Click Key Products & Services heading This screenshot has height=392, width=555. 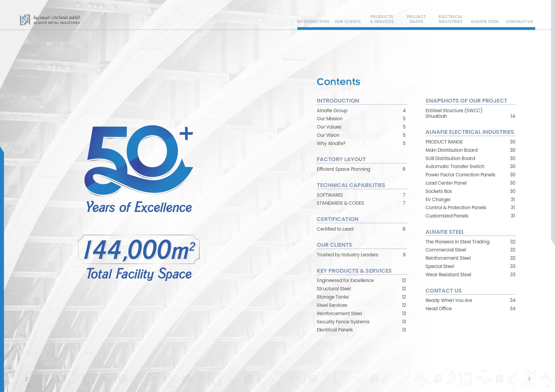pyautogui.click(x=354, y=271)
